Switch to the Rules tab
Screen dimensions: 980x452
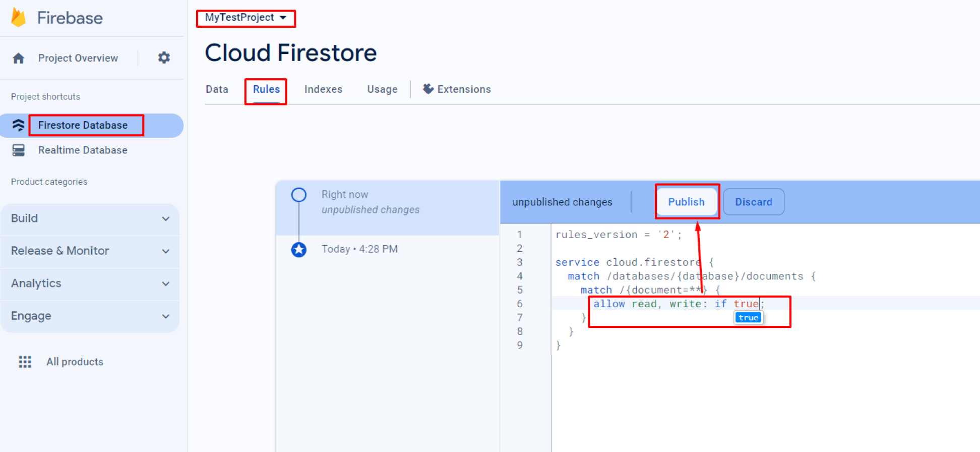266,89
